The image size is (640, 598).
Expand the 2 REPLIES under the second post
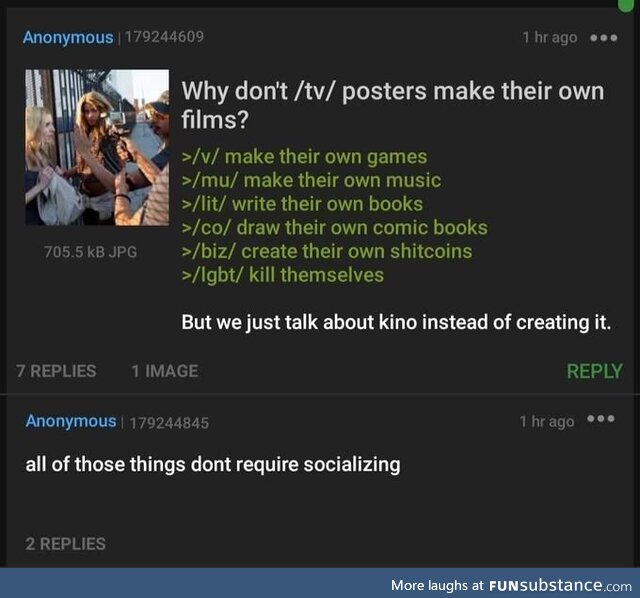[x=65, y=544]
